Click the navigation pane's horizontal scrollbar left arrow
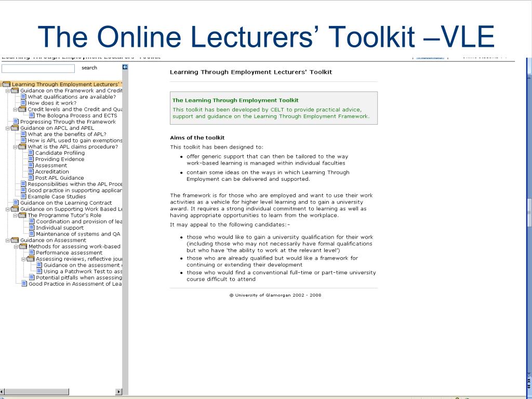 (x=3, y=392)
